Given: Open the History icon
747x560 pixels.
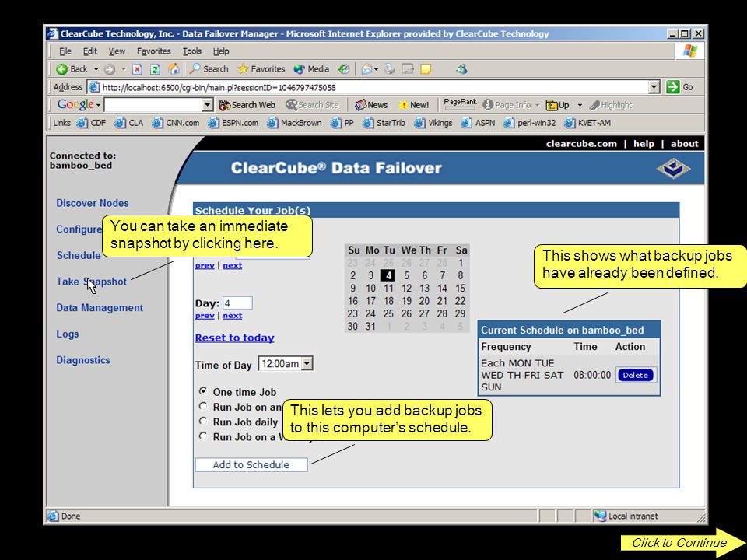Looking at the screenshot, I should [x=344, y=69].
